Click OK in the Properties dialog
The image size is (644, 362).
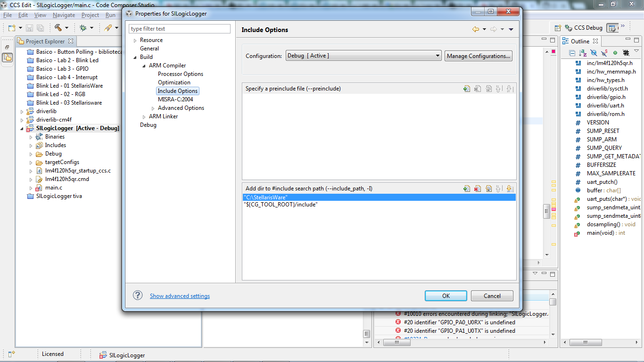446,296
